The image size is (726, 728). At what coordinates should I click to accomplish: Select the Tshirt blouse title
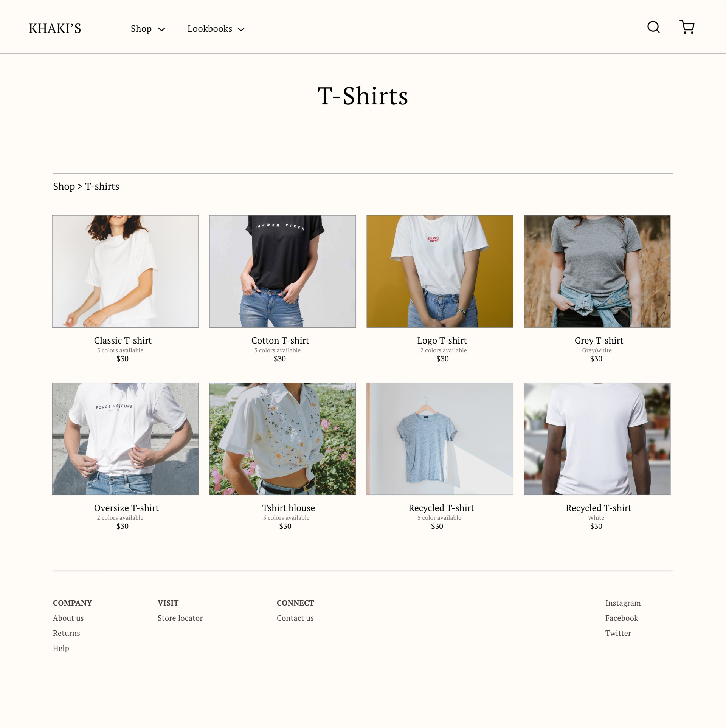(289, 508)
